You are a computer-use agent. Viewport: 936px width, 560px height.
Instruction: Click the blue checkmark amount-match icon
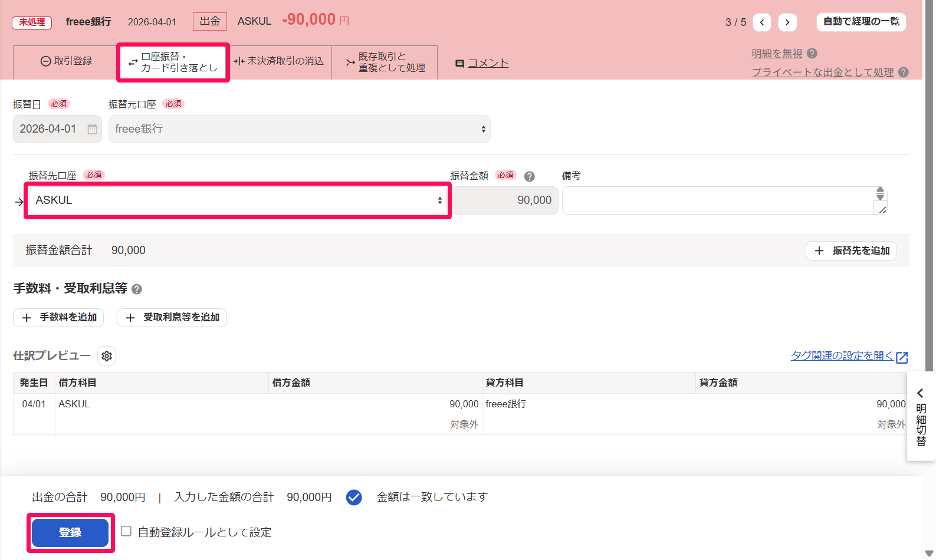click(x=354, y=498)
